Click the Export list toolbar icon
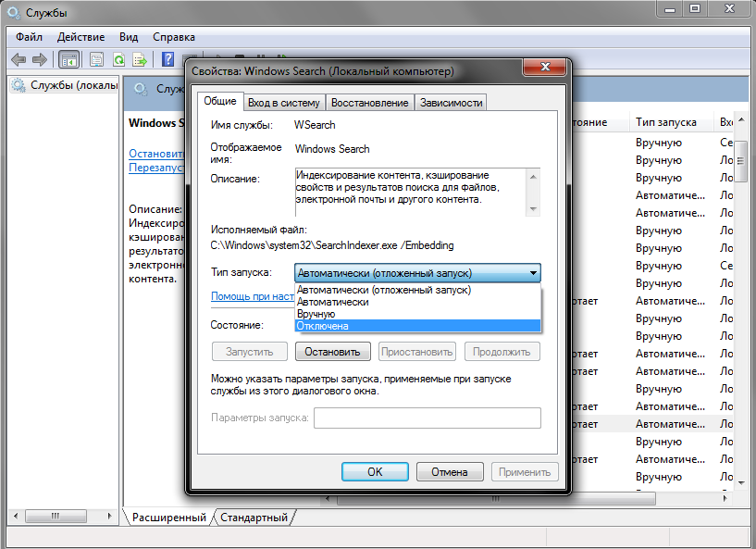 pyautogui.click(x=140, y=60)
